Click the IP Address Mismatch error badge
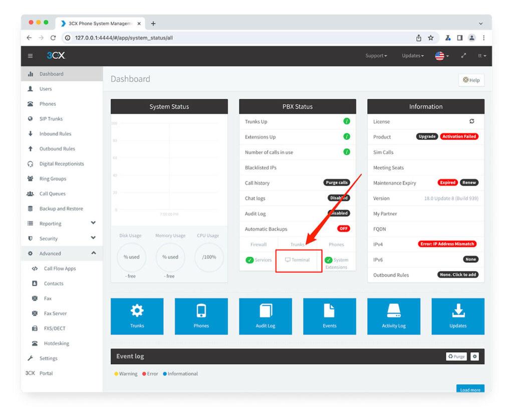 [x=447, y=244]
